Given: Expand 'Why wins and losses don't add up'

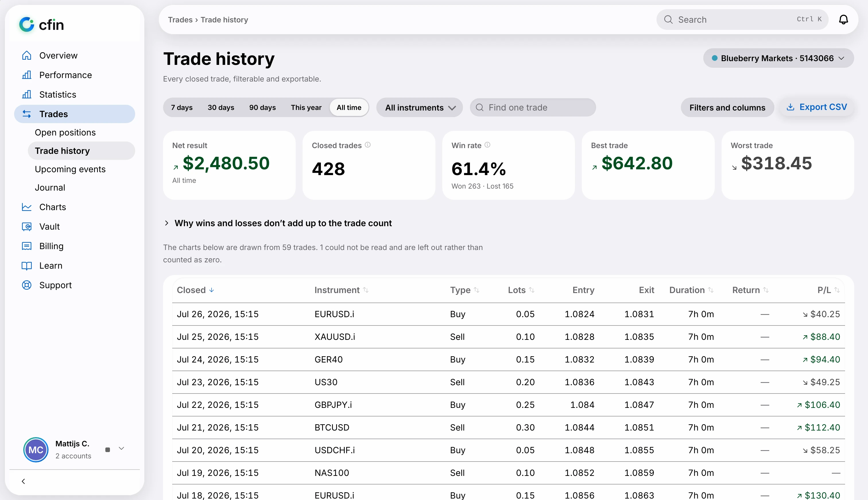Looking at the screenshot, I should coord(278,223).
